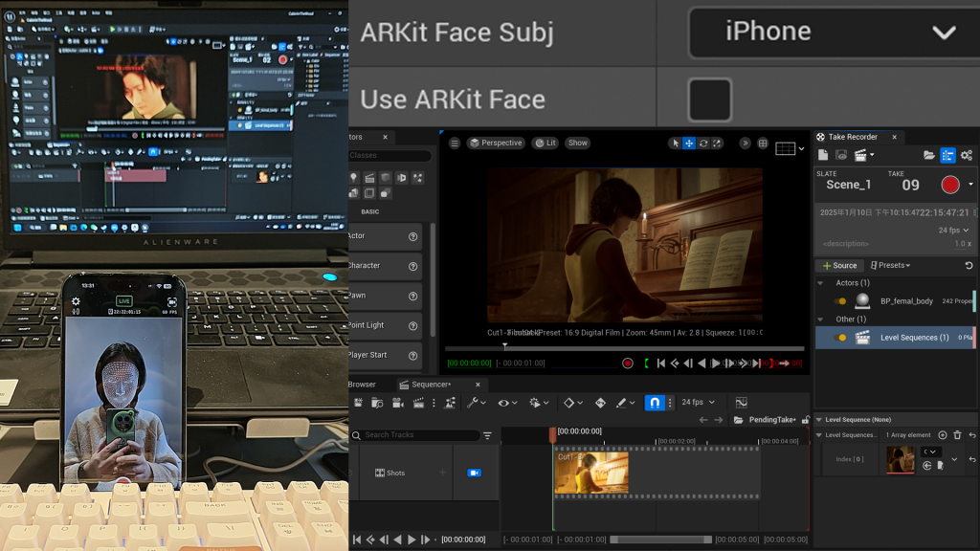980x551 pixels.
Task: Collapse the Other (1) group
Action: coord(820,320)
